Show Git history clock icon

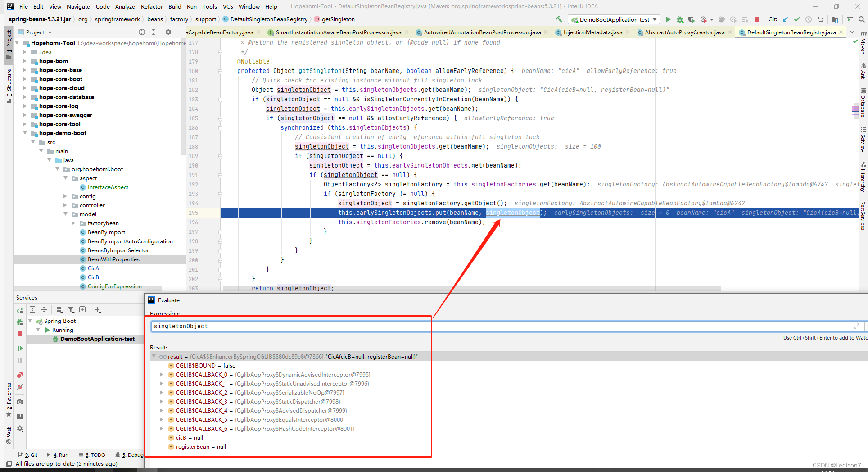pos(809,19)
